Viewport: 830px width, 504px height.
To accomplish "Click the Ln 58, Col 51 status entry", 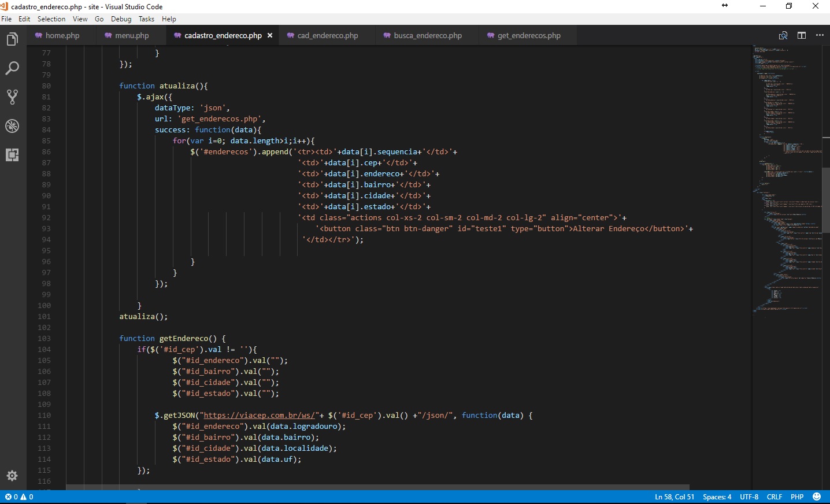I will pyautogui.click(x=675, y=497).
